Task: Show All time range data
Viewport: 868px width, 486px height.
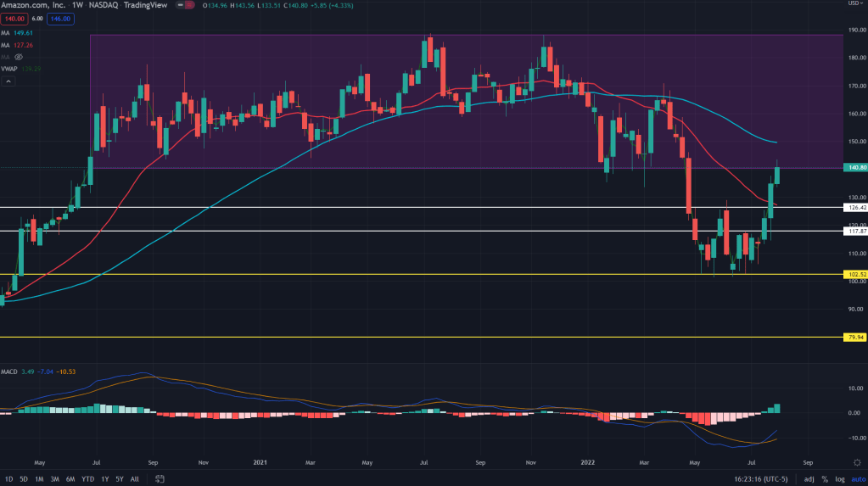Action: click(x=135, y=479)
